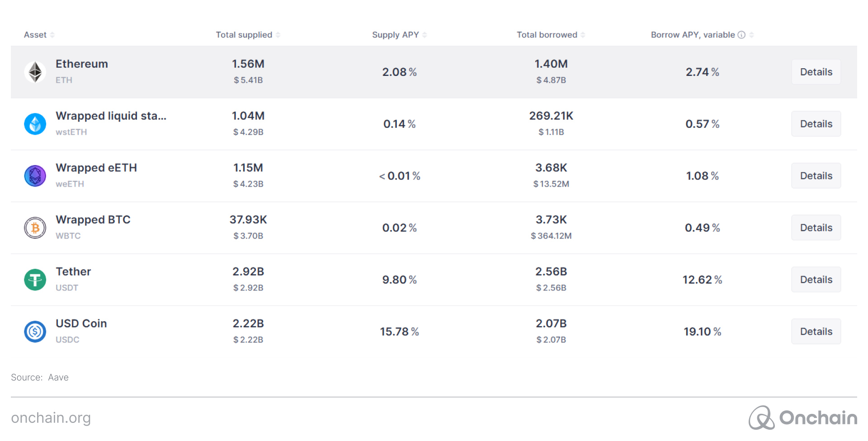Screen dimensions: 868x441
Task: Click the Tether token icon
Action: pos(35,280)
